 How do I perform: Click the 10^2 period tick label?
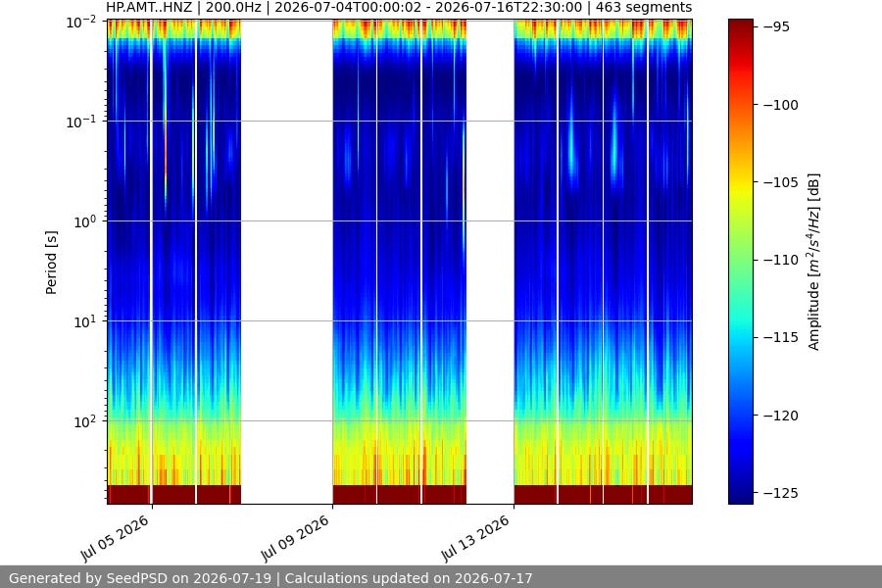pos(85,421)
